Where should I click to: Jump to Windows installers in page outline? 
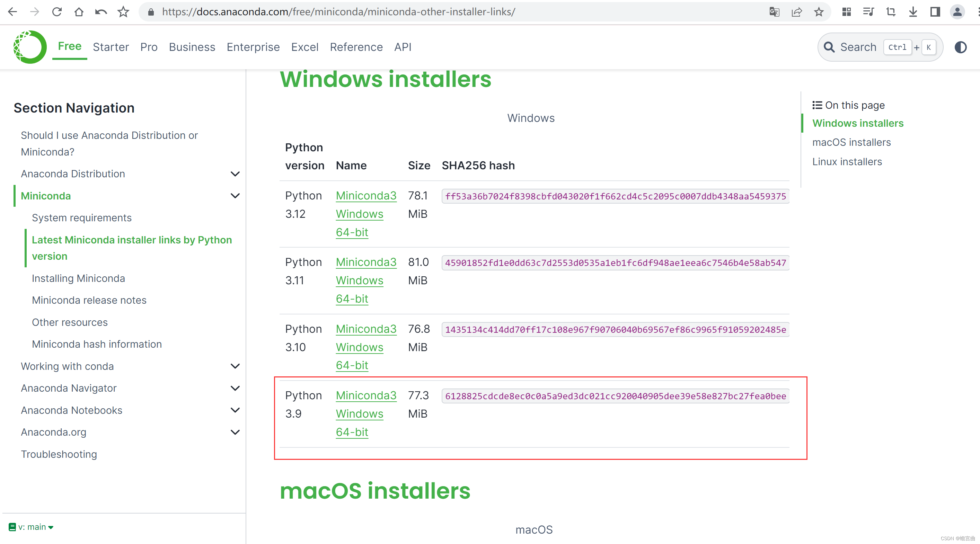tap(857, 123)
